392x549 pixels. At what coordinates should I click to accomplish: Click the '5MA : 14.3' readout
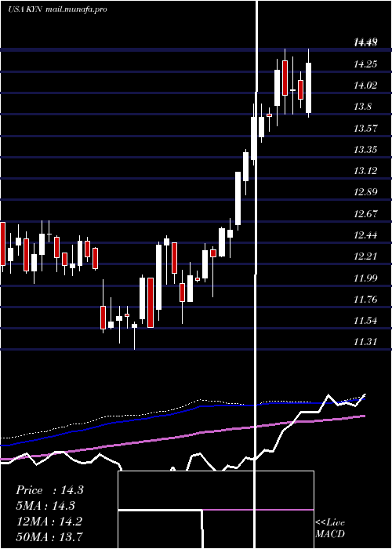45,506
